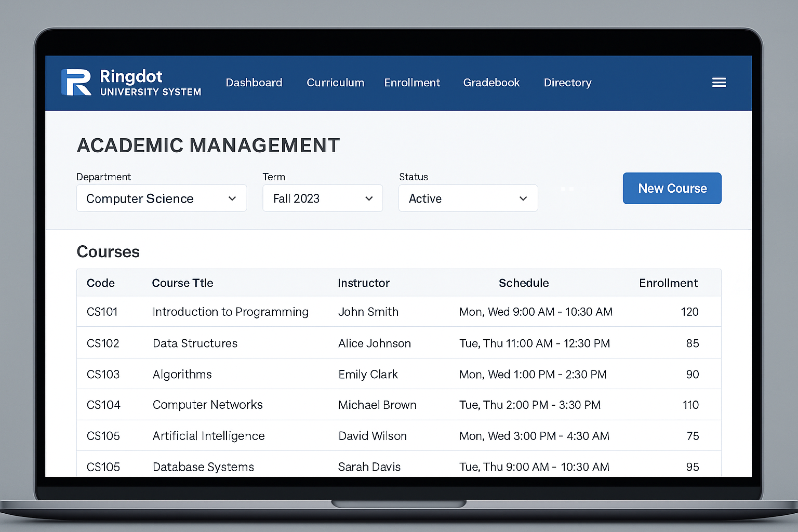The image size is (798, 532).
Task: Open the Directory section
Action: (x=567, y=83)
